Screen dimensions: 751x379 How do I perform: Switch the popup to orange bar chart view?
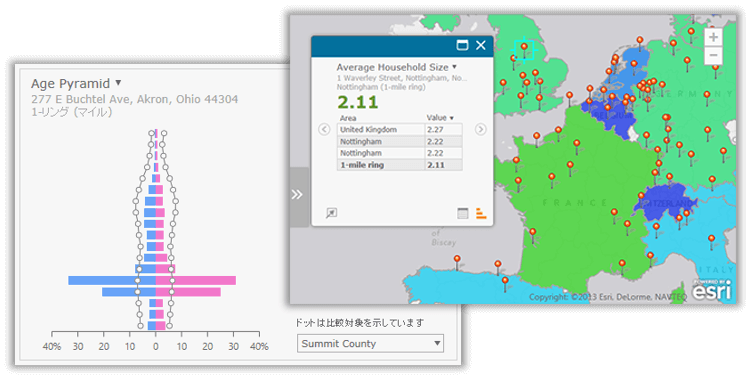pos(481,213)
